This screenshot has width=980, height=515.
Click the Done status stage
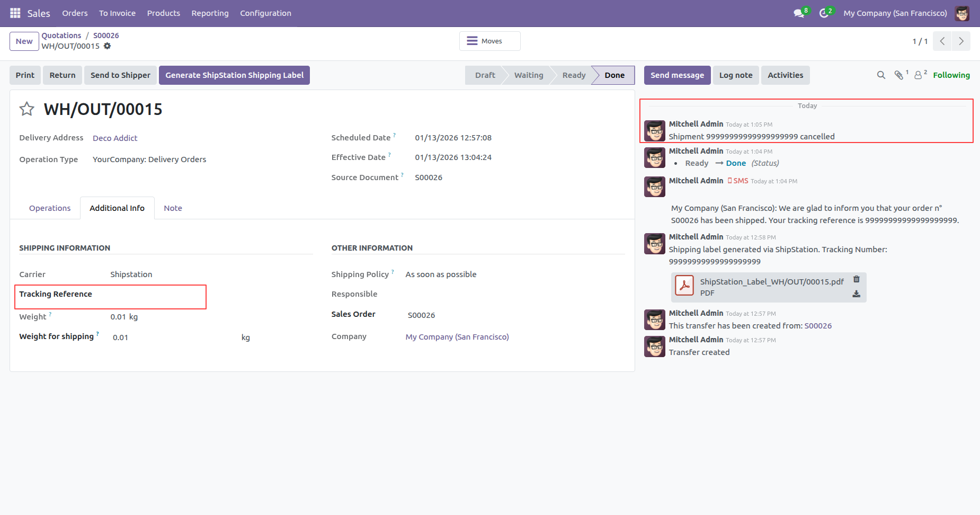click(614, 75)
